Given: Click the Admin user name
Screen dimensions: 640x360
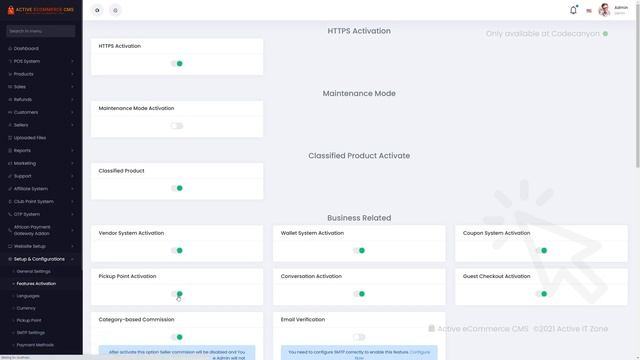Looking at the screenshot, I should [621, 8].
